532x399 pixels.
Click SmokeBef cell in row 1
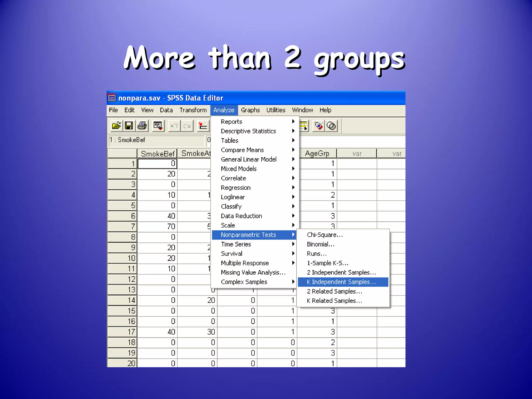coord(157,164)
